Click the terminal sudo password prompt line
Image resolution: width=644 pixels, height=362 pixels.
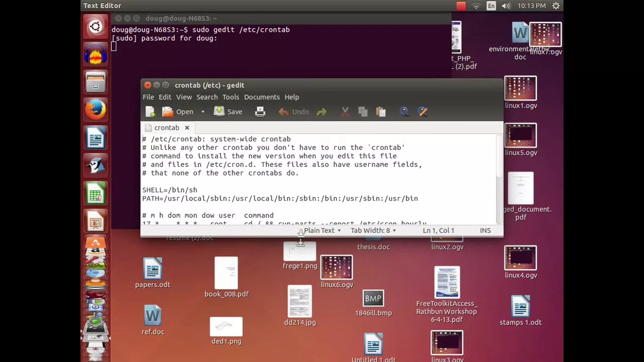[x=164, y=38]
